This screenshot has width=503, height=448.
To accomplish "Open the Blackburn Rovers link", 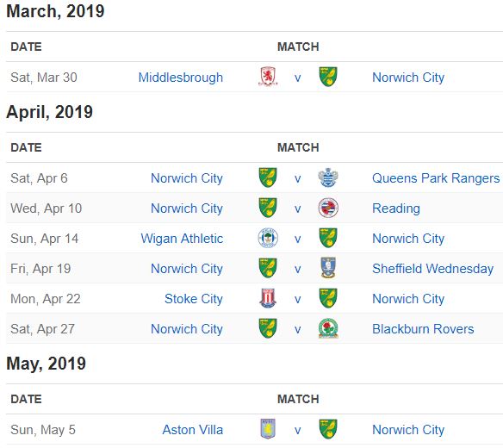I will pos(423,329).
